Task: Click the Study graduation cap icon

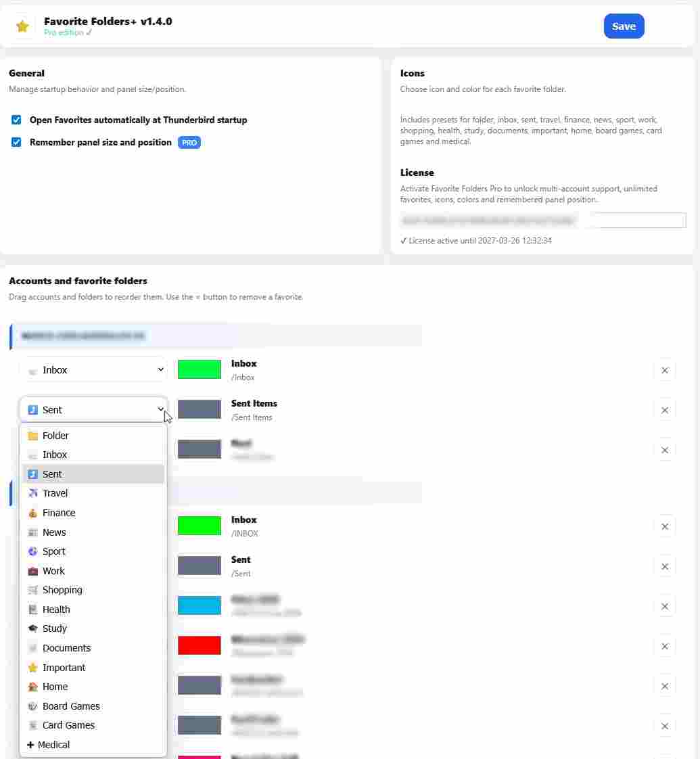Action: [32, 629]
